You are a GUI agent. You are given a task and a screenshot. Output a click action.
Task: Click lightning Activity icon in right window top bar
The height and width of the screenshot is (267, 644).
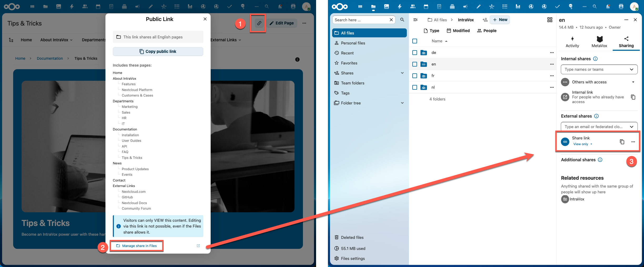click(400, 7)
